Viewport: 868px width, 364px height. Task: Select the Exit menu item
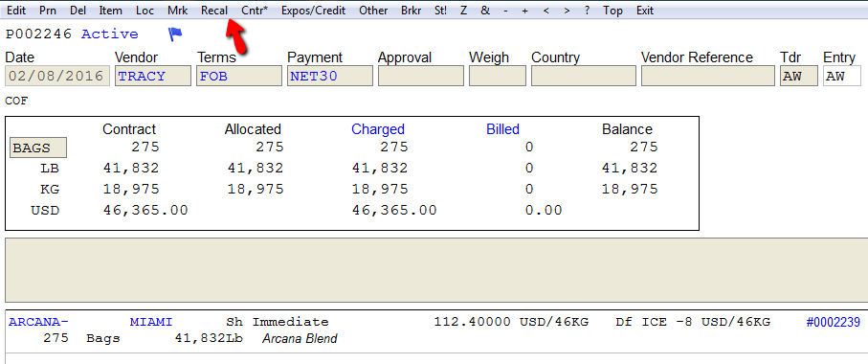click(x=645, y=11)
